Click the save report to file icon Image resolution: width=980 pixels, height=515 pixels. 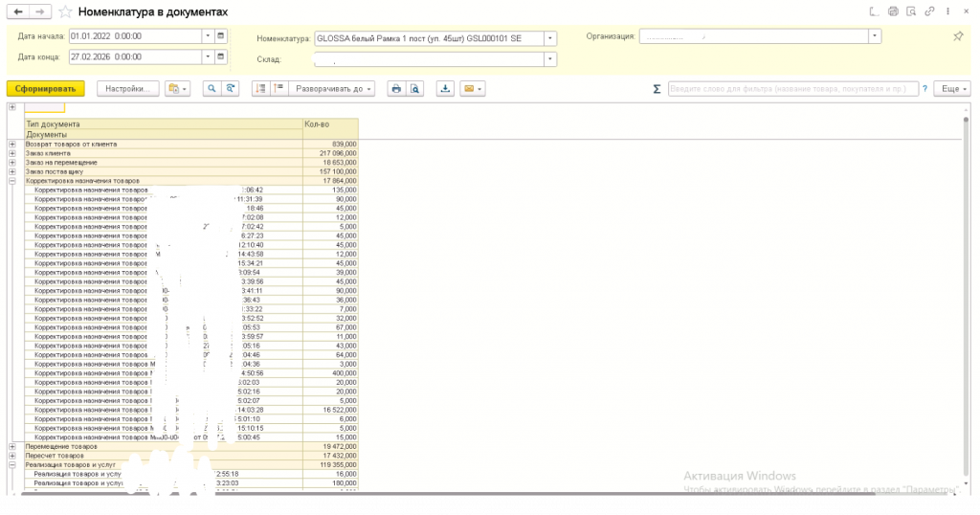click(445, 88)
